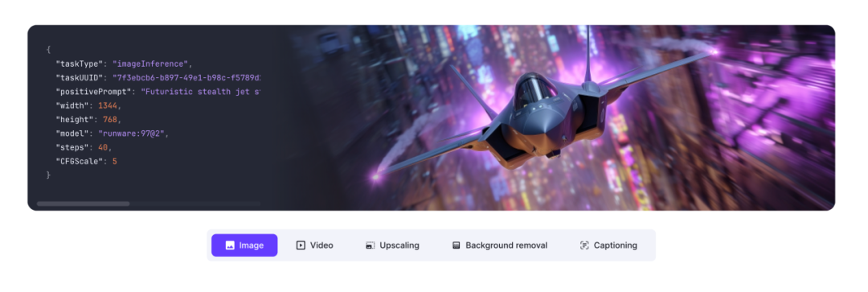Click the horizontal scrollbar thumb under the code
This screenshot has width=868, height=292.
[x=83, y=204]
